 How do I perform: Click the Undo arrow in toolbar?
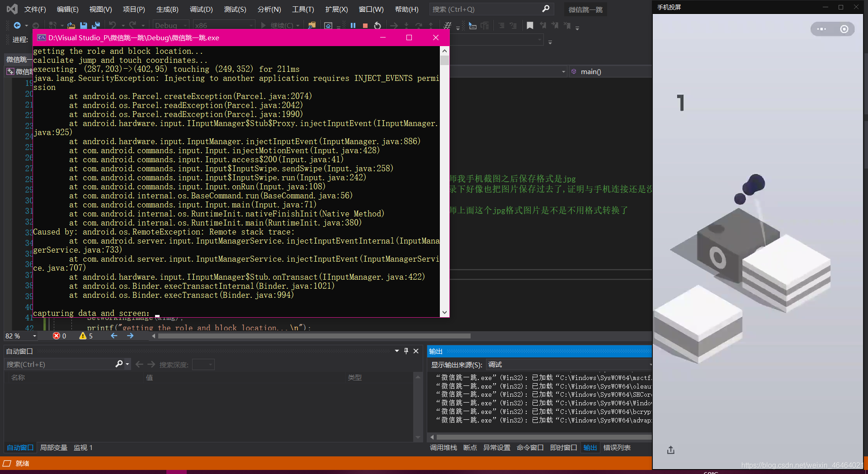click(x=113, y=26)
